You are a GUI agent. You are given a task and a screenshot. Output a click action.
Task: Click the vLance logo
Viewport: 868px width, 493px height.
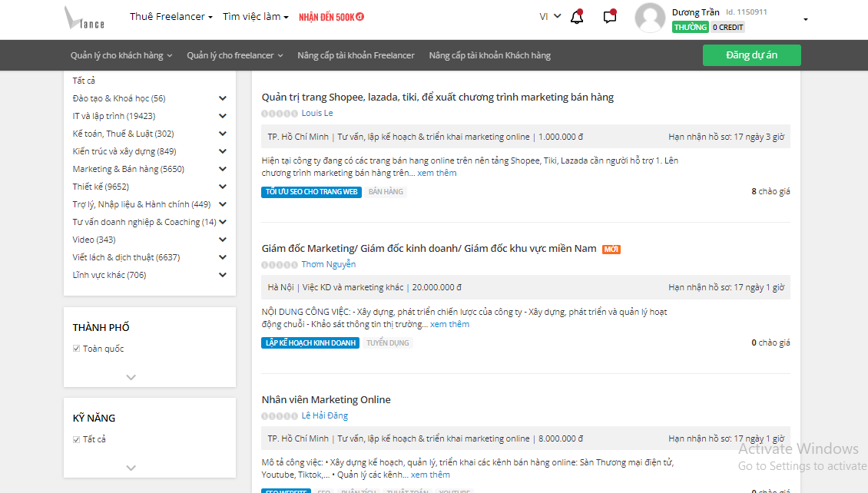click(84, 18)
